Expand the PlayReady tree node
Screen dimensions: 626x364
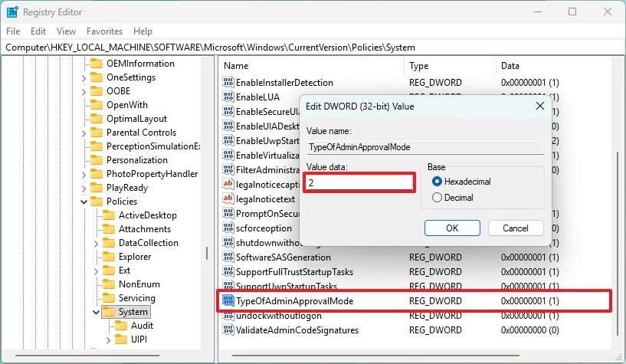(x=84, y=189)
